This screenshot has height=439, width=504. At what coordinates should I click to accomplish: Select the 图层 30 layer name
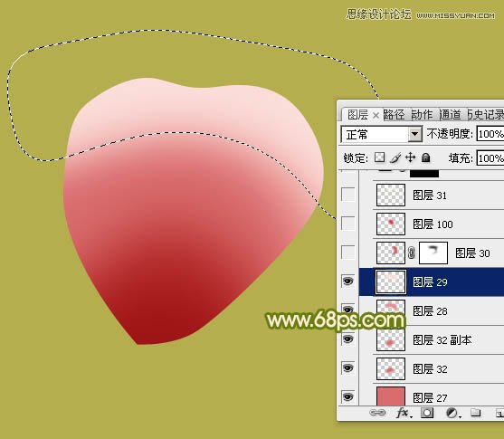tap(472, 253)
